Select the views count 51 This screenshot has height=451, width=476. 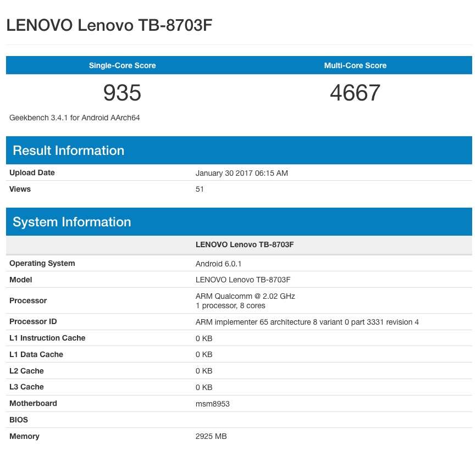click(x=200, y=190)
